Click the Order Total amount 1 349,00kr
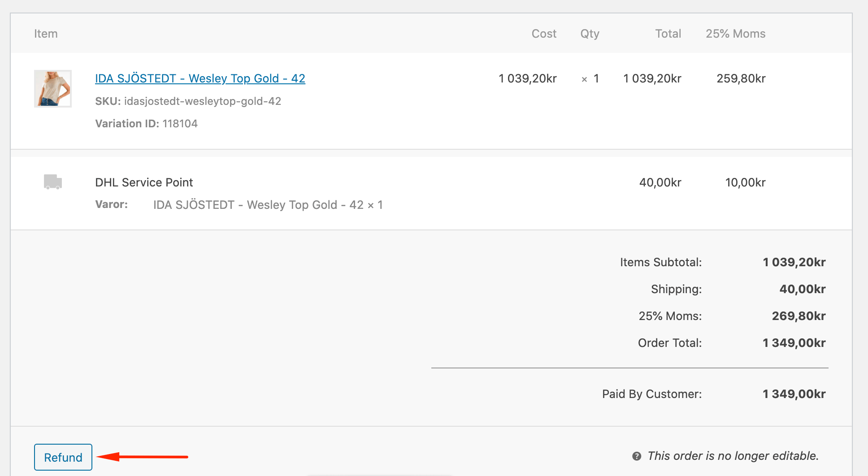The width and height of the screenshot is (868, 476). tap(794, 343)
